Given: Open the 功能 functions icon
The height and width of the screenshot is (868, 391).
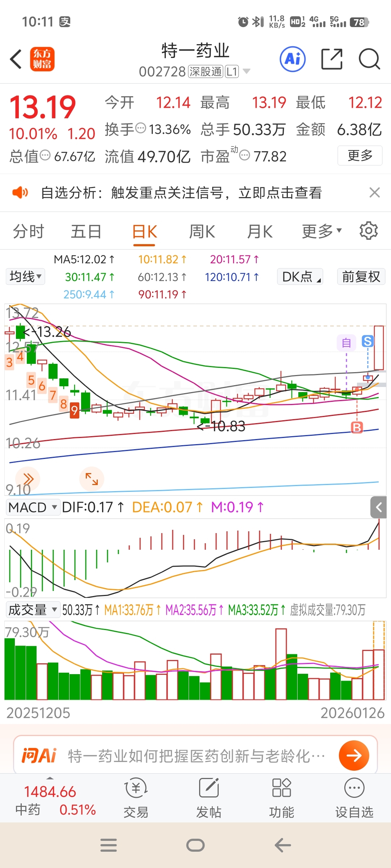Looking at the screenshot, I should (x=282, y=799).
